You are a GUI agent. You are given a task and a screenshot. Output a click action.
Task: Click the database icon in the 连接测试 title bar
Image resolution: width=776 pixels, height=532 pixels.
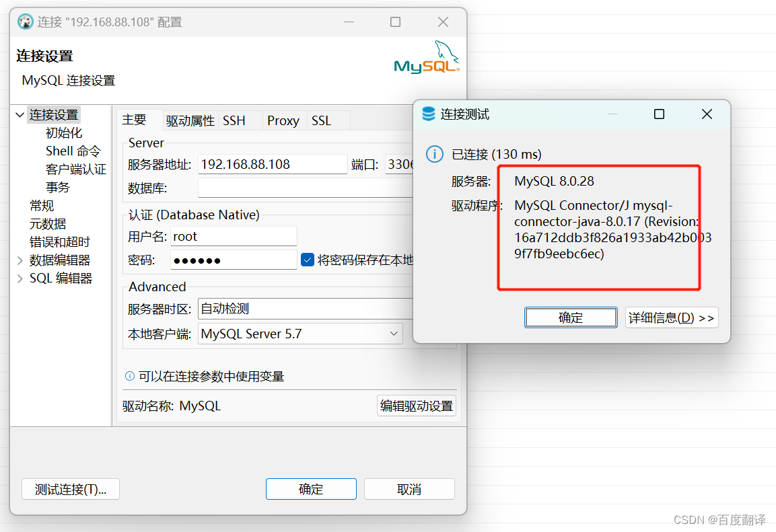(x=429, y=114)
